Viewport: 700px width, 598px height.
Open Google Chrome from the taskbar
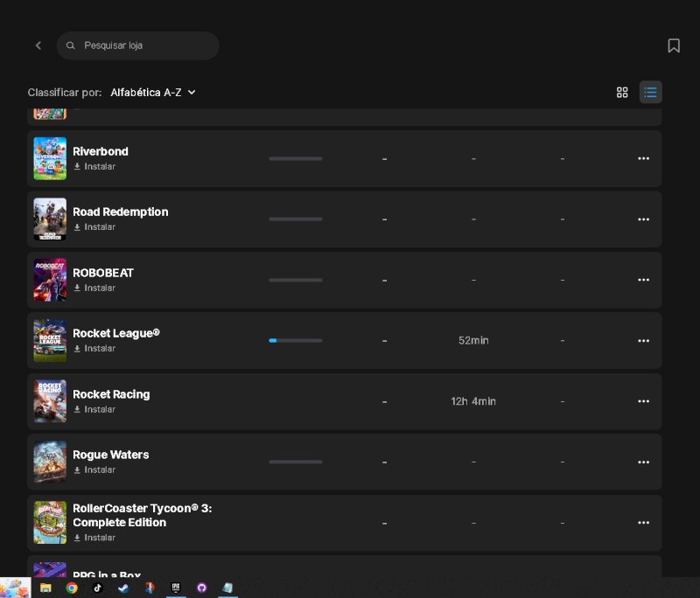[x=72, y=588]
